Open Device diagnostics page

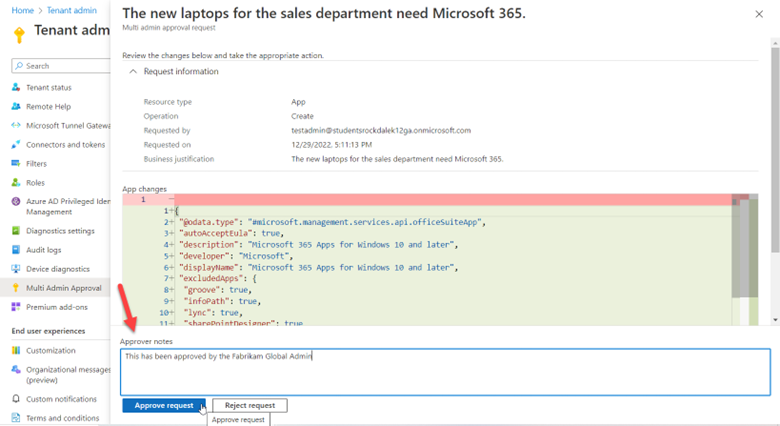tap(58, 269)
